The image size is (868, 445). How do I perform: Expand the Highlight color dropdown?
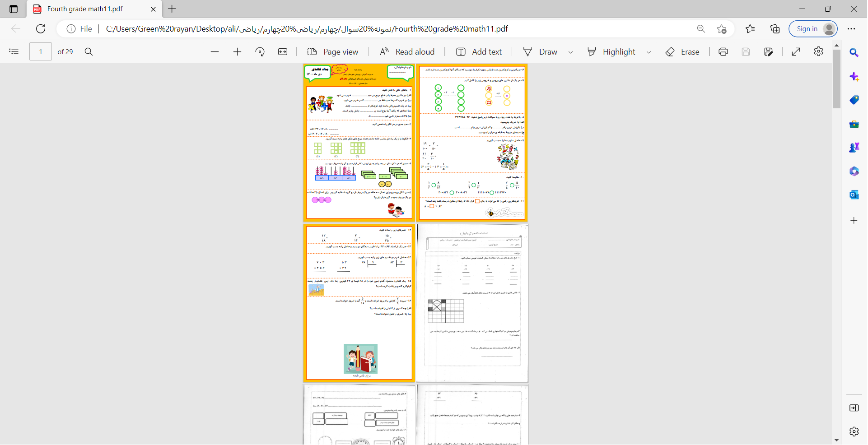649,52
